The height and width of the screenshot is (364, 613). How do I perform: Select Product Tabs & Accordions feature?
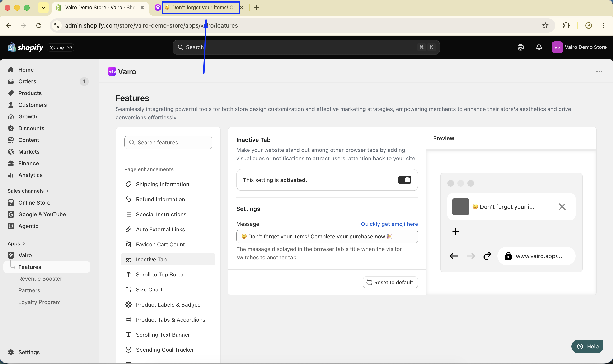pos(168,320)
